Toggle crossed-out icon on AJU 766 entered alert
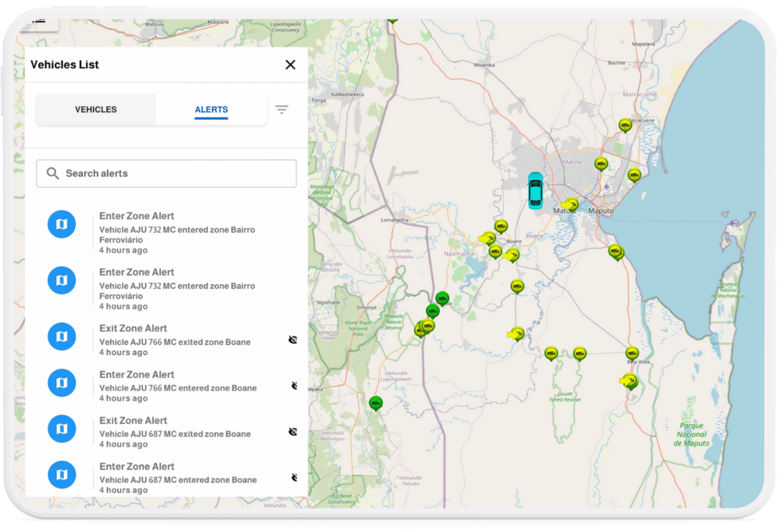 [x=295, y=386]
